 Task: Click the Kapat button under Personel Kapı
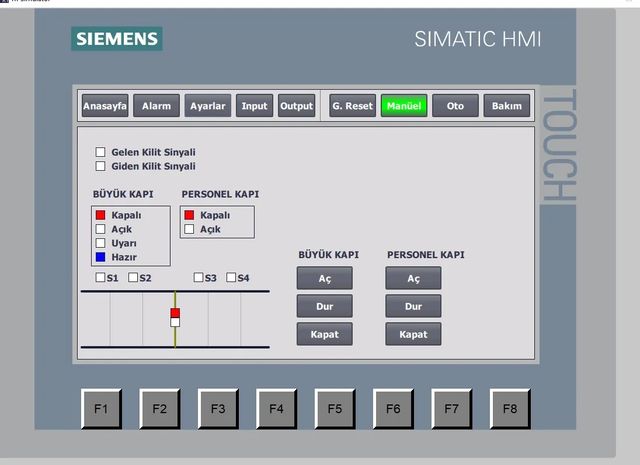(413, 334)
